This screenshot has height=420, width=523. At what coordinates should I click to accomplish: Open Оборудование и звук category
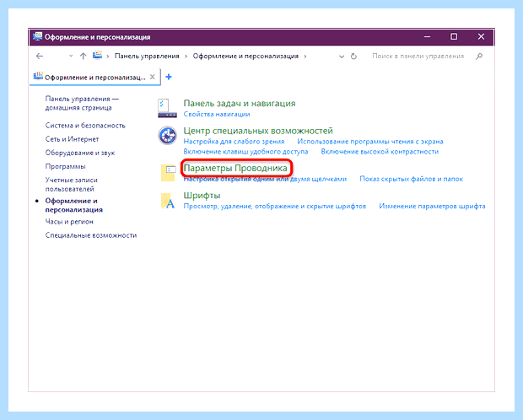(x=80, y=153)
